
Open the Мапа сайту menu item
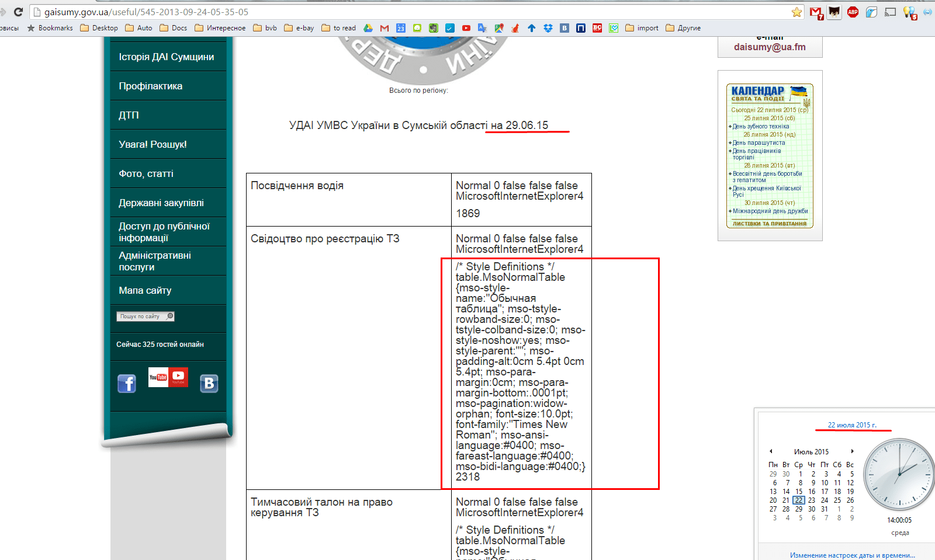point(168,290)
